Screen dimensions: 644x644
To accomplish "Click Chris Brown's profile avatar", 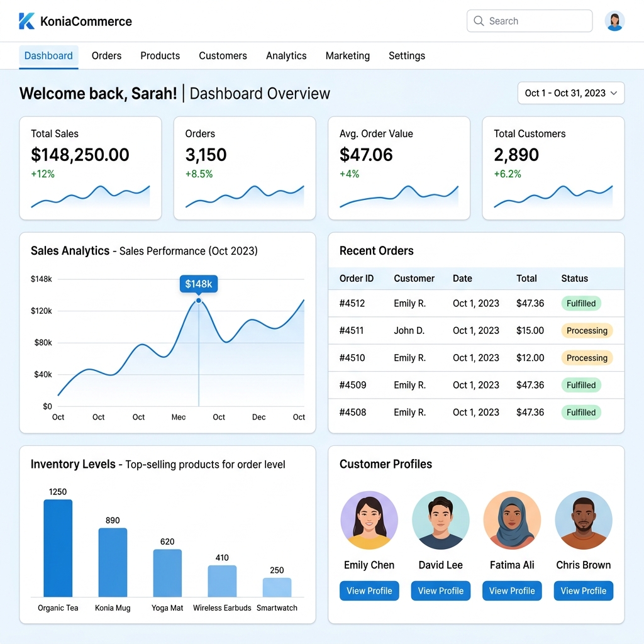I will (x=583, y=520).
